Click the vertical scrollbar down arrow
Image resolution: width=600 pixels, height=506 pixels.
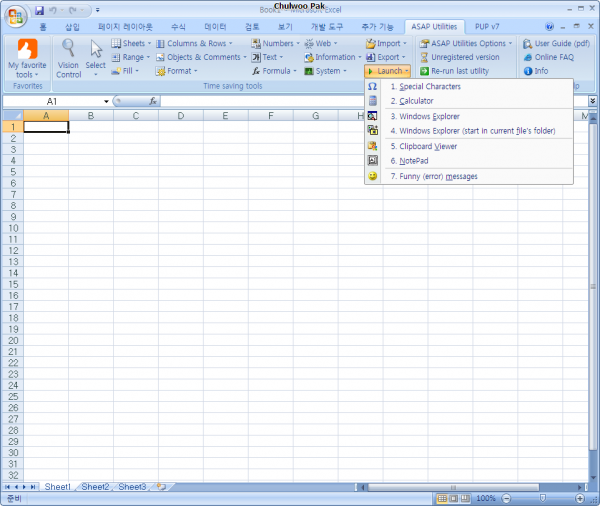[x=593, y=478]
